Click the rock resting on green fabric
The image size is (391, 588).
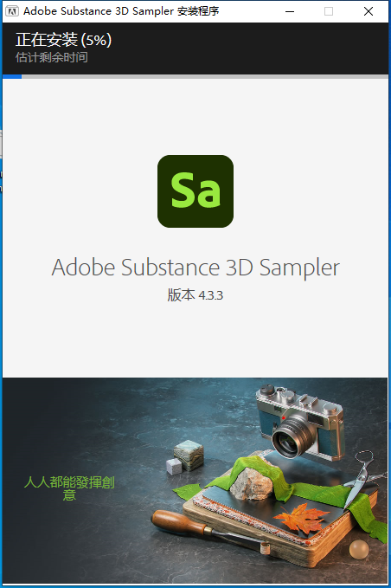coord(252,484)
